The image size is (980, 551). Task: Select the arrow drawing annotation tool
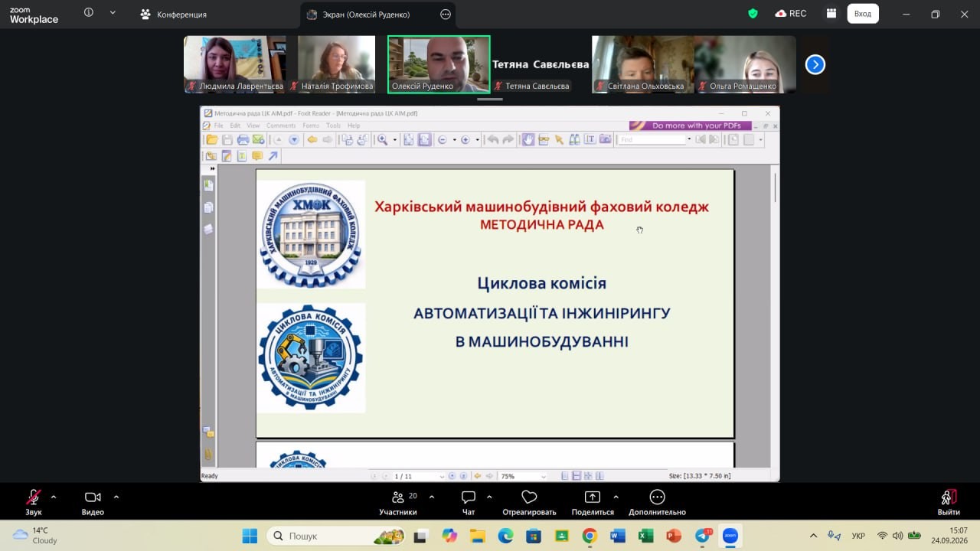273,156
